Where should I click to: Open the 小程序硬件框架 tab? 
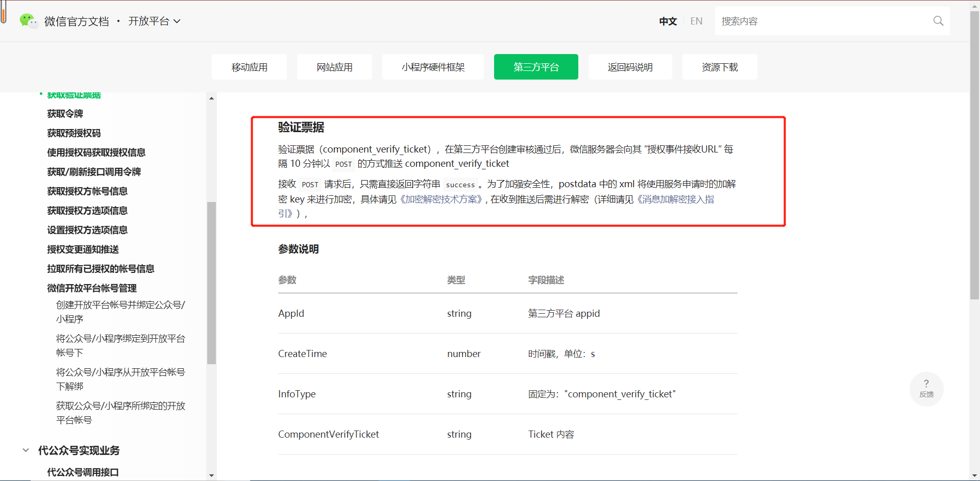pyautogui.click(x=433, y=67)
